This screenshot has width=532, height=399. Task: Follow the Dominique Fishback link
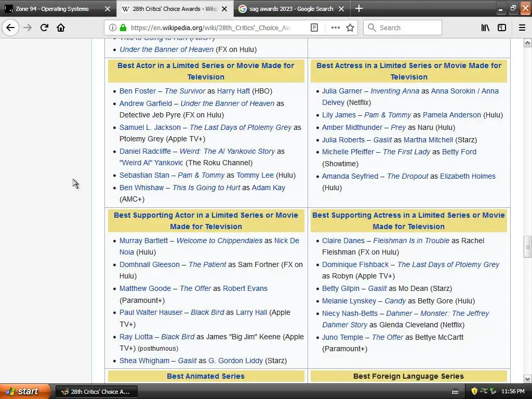[355, 264]
